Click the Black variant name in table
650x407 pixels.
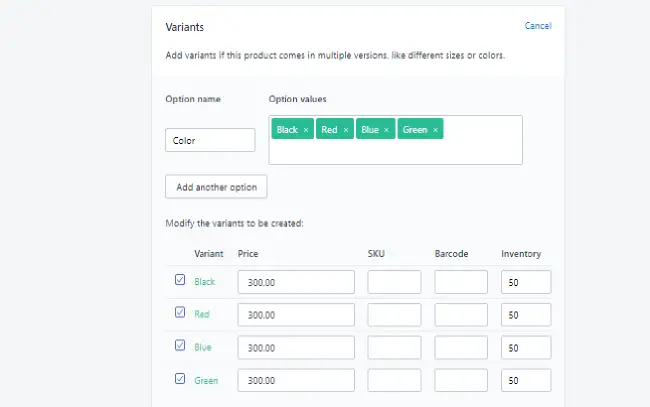point(205,282)
